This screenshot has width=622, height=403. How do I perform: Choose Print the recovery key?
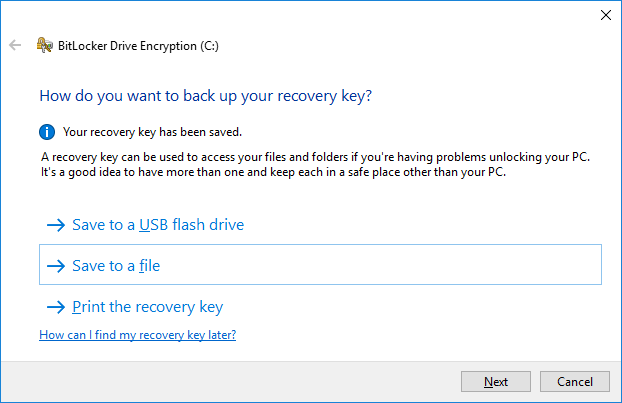[x=148, y=307]
